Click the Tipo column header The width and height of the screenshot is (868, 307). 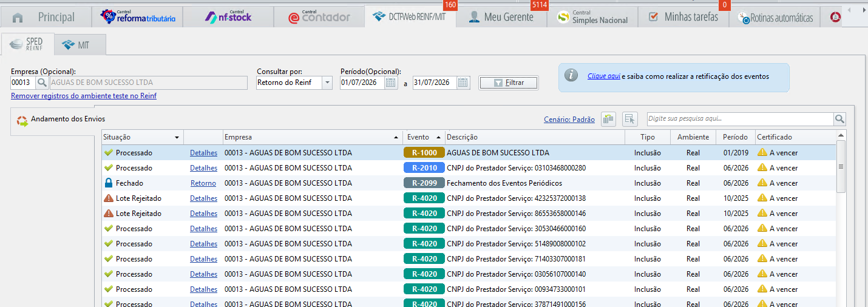648,137
